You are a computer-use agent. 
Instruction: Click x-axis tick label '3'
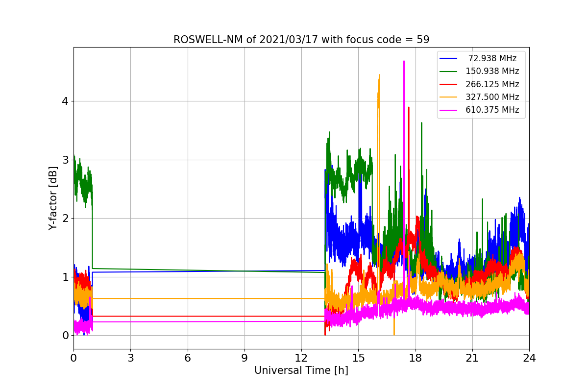130,358
